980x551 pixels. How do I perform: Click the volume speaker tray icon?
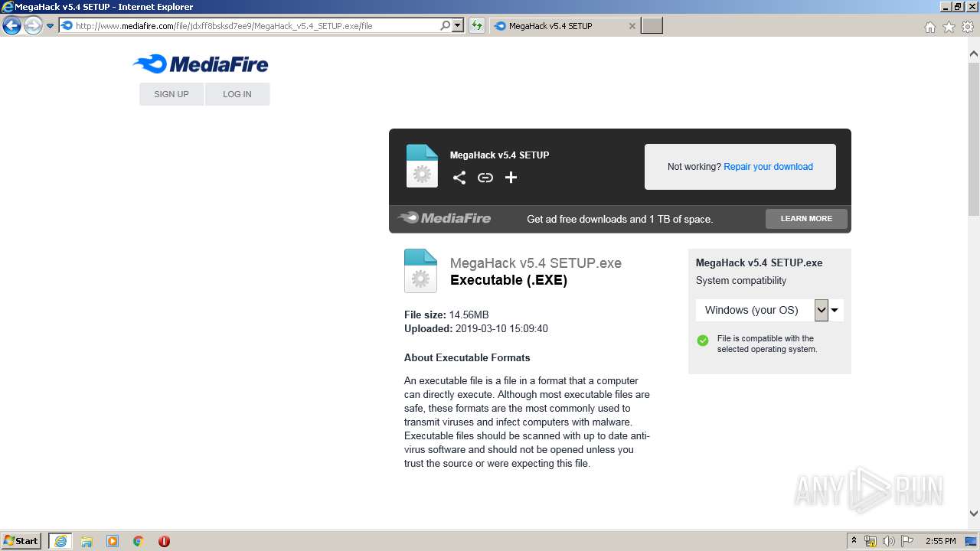[x=889, y=541]
